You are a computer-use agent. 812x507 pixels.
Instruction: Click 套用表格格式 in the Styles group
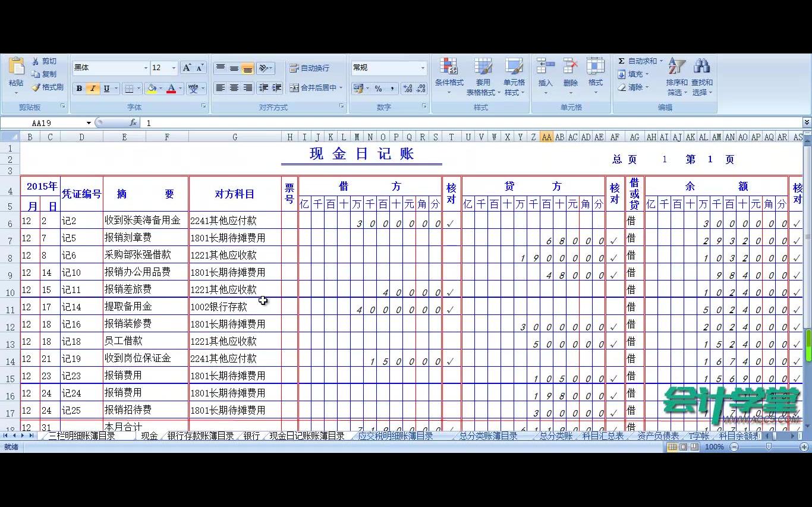click(483, 76)
